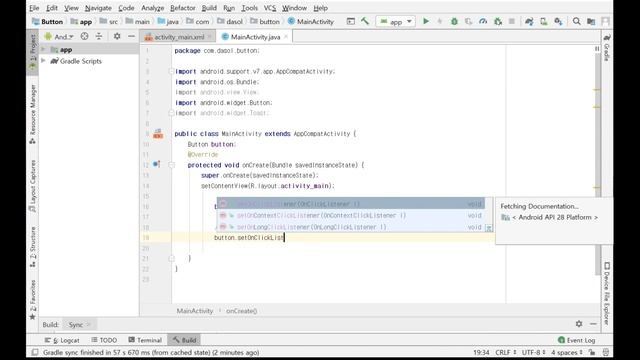Click the Sync Project with Gradle Files icon
Viewport: 640px width, 360px height.
point(529,21)
